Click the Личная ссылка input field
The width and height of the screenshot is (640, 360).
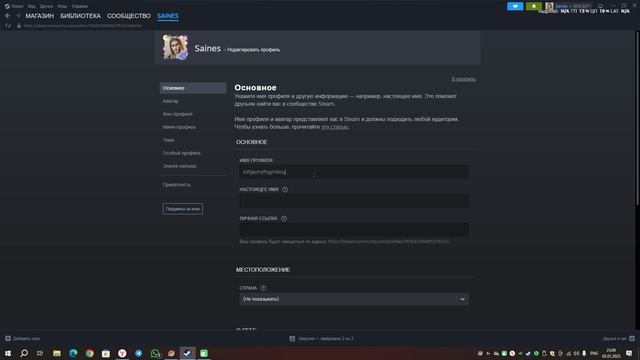point(354,230)
